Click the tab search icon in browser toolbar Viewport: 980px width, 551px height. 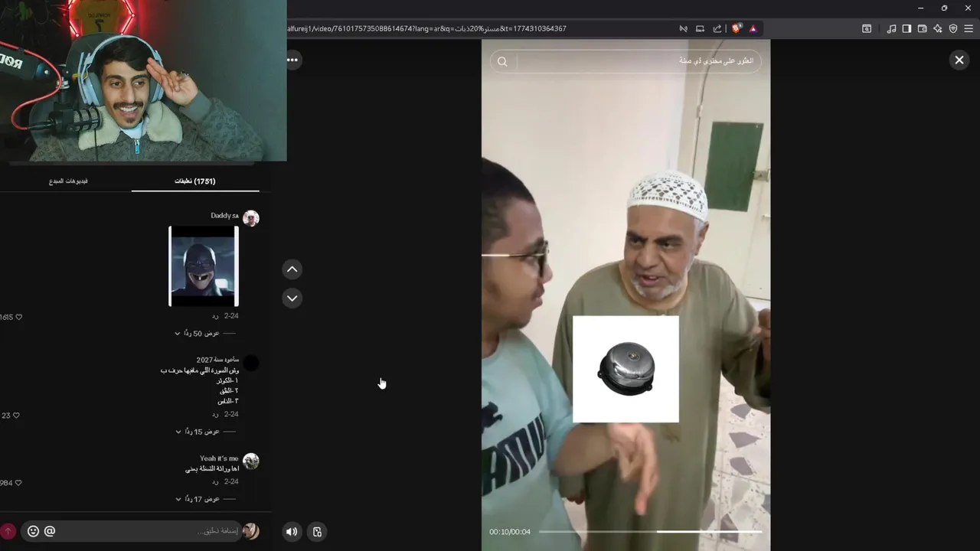pos(867,28)
